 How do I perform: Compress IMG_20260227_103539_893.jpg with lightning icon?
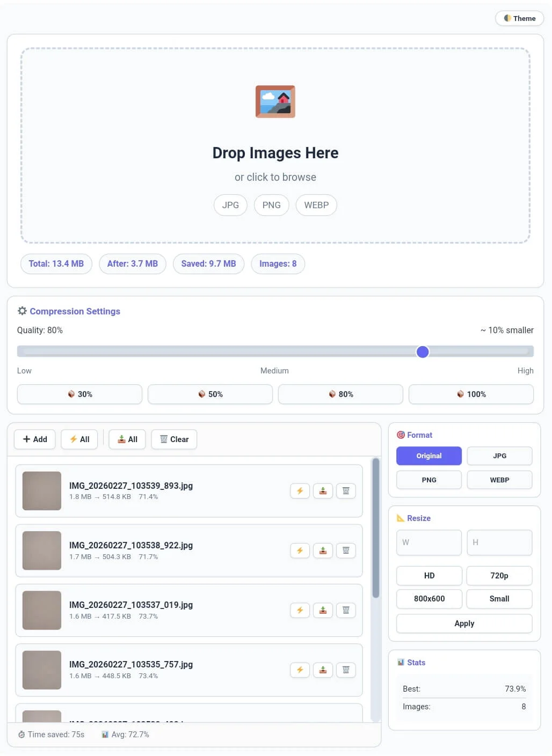pos(300,491)
